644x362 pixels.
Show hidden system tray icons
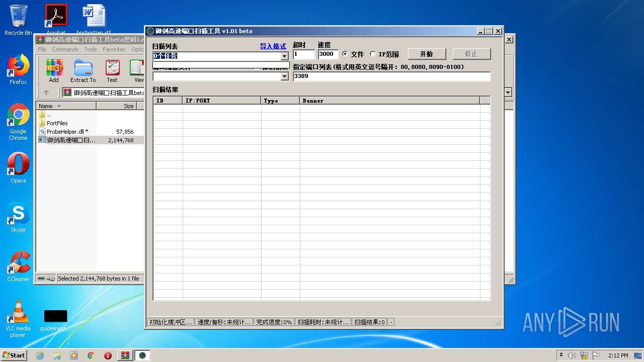point(561,355)
